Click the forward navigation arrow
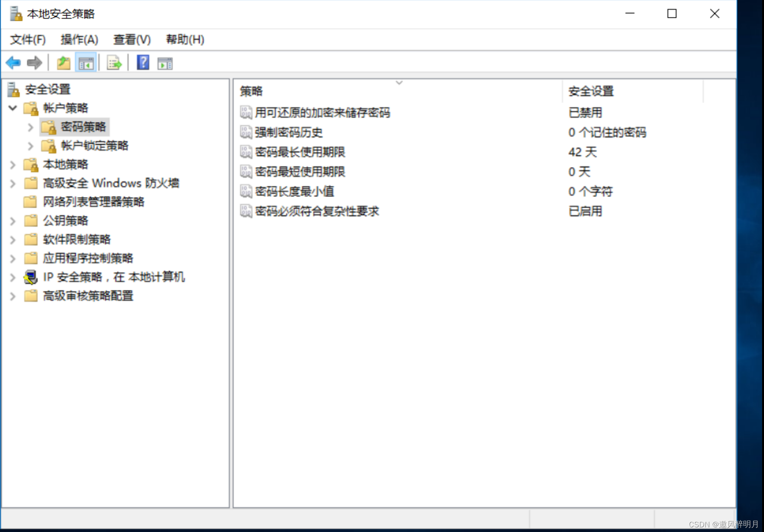This screenshot has width=764, height=532. (34, 63)
